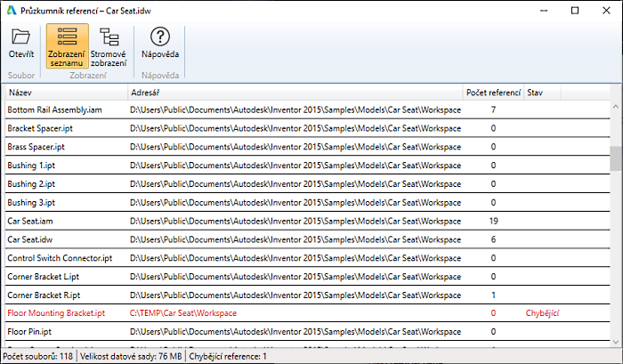Select Control Switch Connector.ipt row
Image resolution: width=623 pixels, height=364 pixels.
coord(308,258)
